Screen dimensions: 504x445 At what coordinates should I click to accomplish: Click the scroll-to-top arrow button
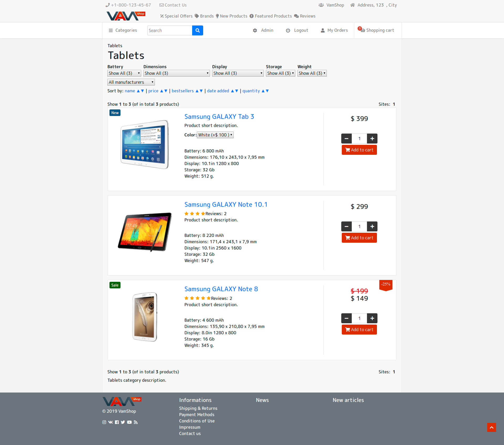[491, 427]
